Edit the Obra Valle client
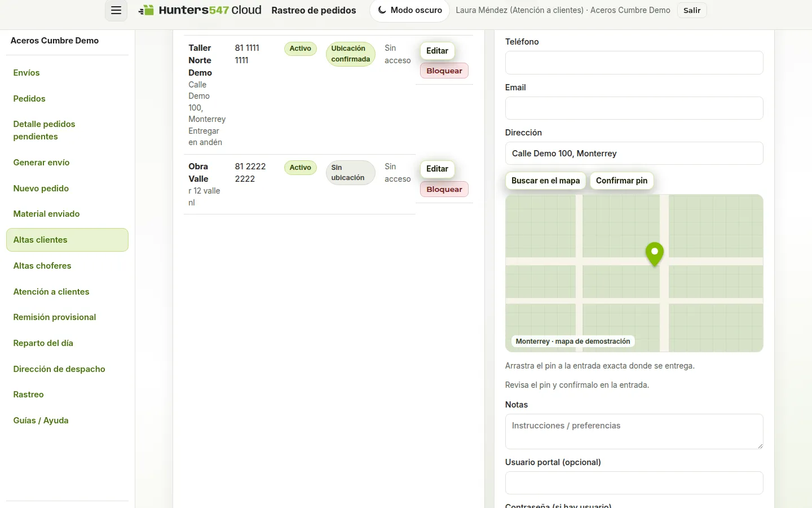812x508 pixels. (437, 169)
